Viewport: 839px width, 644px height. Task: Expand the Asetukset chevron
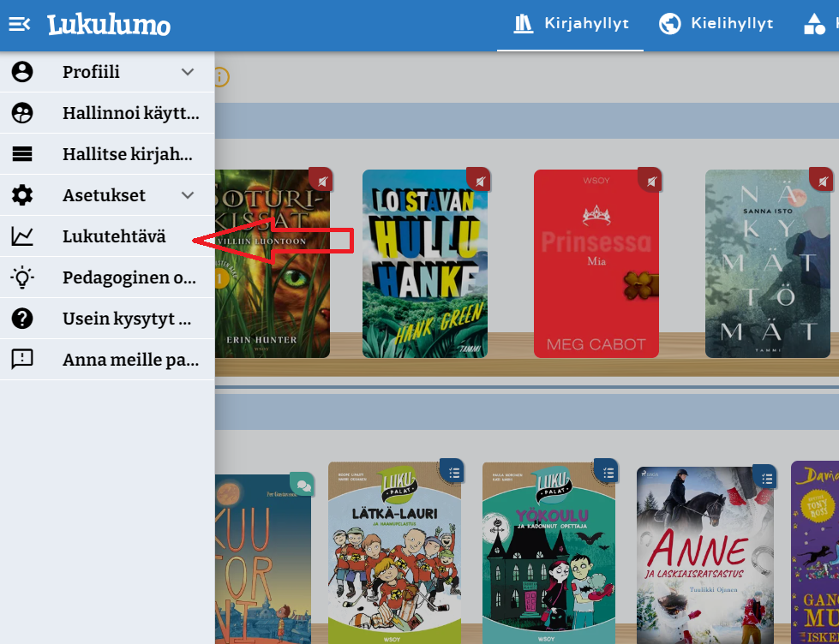point(188,195)
